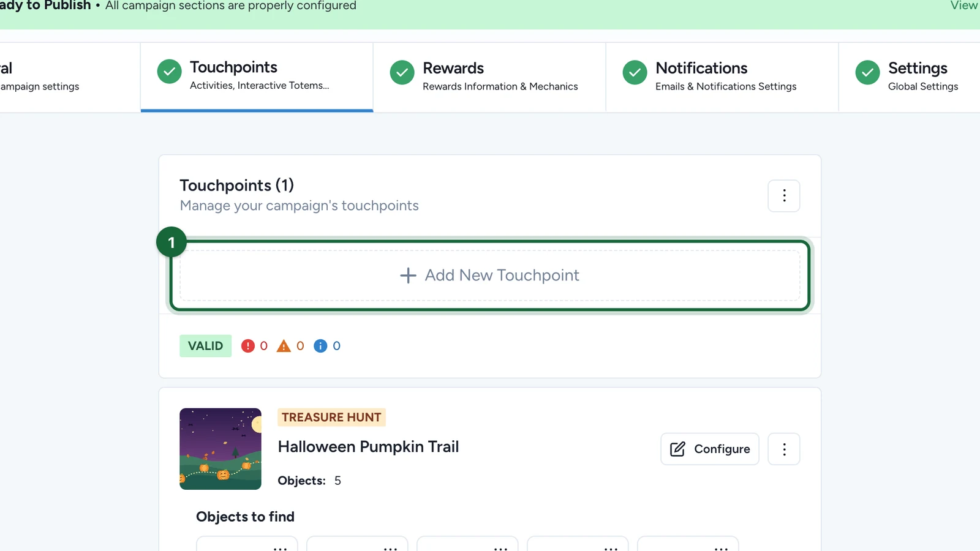980x551 pixels.
Task: Click the Touchpoints (1) heading
Action: point(236,185)
